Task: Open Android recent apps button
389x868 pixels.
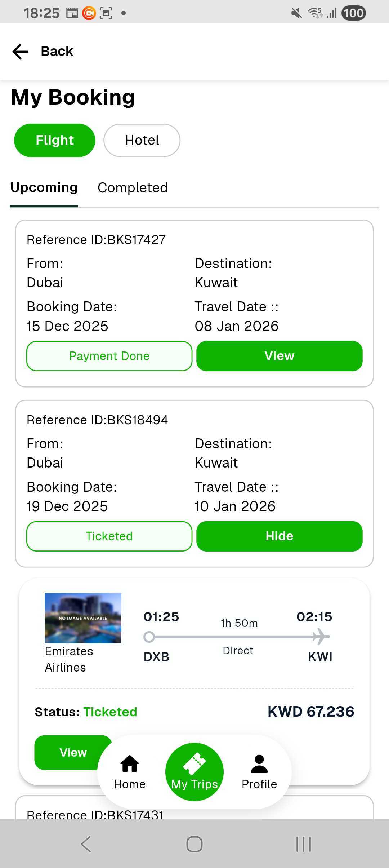Action: coord(303,844)
